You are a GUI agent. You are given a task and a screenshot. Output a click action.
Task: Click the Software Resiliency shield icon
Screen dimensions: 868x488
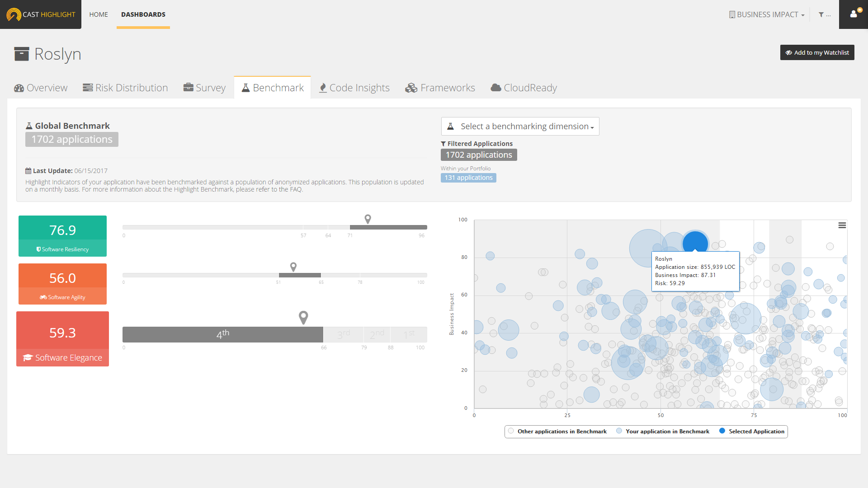[x=38, y=249]
